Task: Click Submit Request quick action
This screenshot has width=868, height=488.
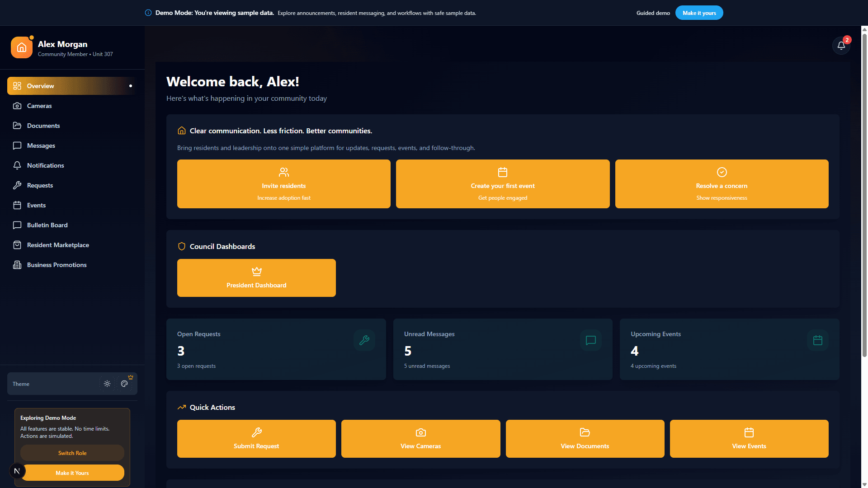Action: 256,439
